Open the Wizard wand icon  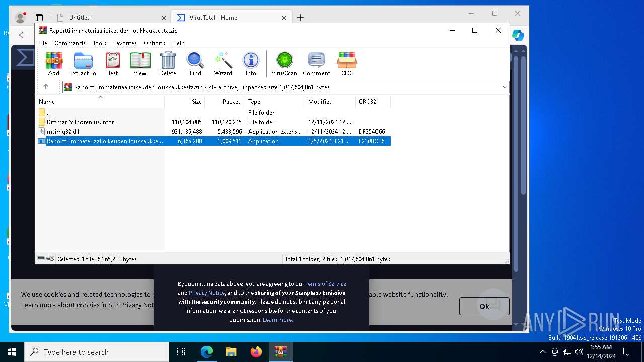tap(223, 64)
